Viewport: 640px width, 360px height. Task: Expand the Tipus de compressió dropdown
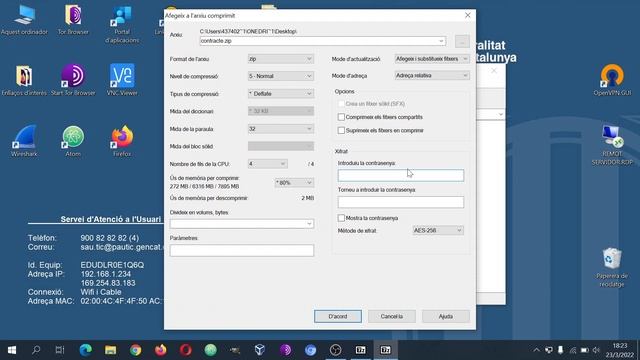(281, 94)
